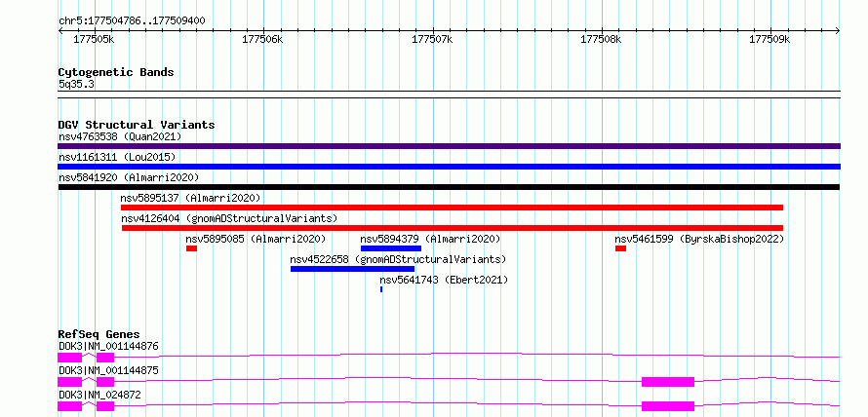Click the large exon of DOK3 NM_001144875
This screenshot has width=868, height=417.
click(x=668, y=382)
